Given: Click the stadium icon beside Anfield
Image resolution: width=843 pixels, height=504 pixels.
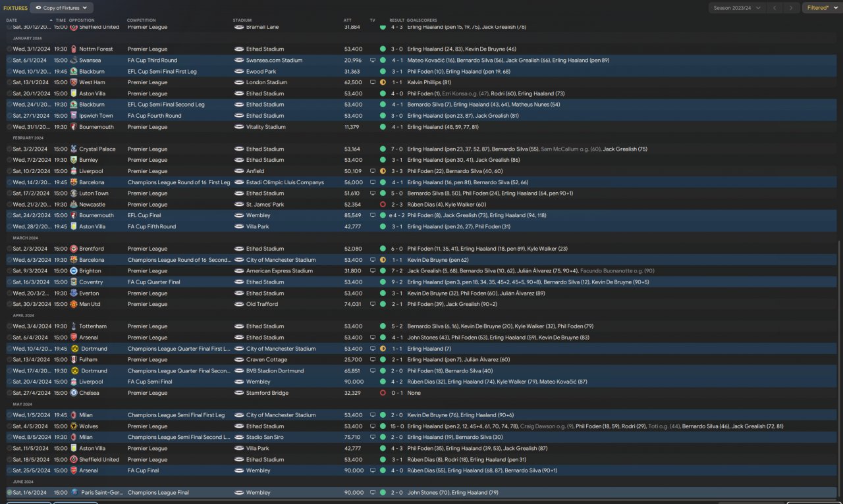Looking at the screenshot, I should click(x=239, y=171).
